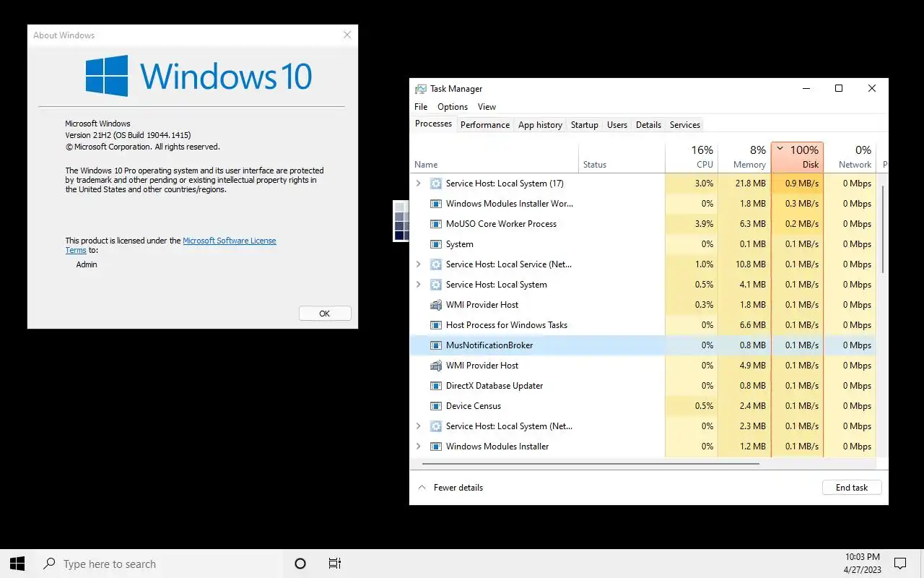Viewport: 924px width, 578px height.
Task: Click the Device Census process icon
Action: [436, 406]
